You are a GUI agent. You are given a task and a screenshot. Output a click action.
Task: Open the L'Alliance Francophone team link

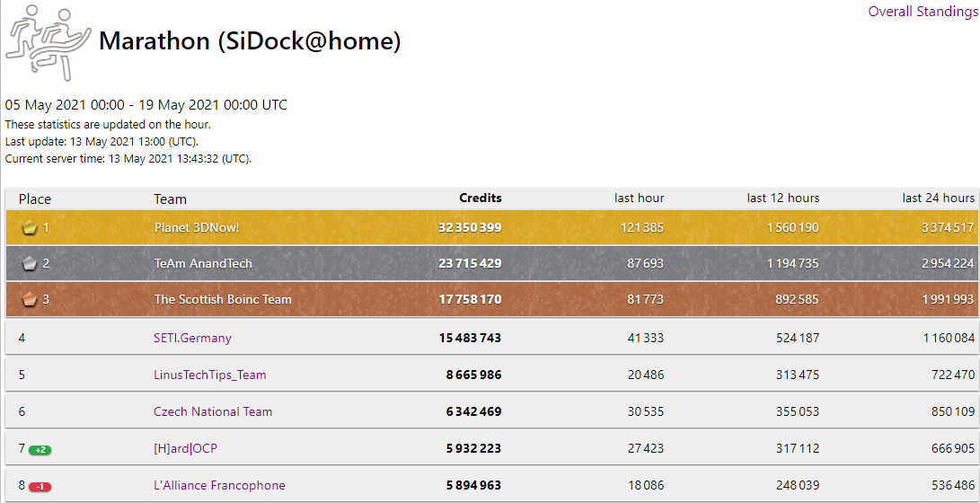tap(219, 486)
